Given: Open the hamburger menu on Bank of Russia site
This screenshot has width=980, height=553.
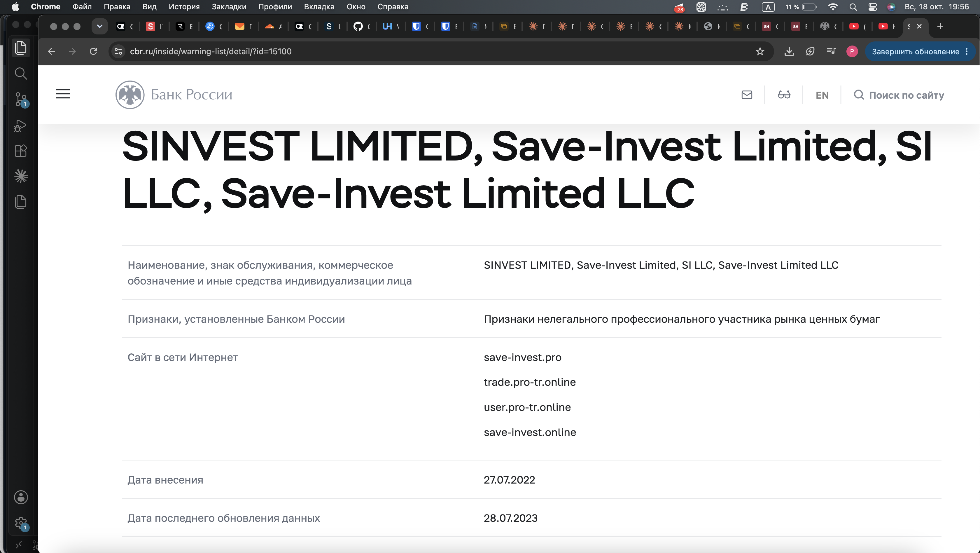Looking at the screenshot, I should click(63, 94).
